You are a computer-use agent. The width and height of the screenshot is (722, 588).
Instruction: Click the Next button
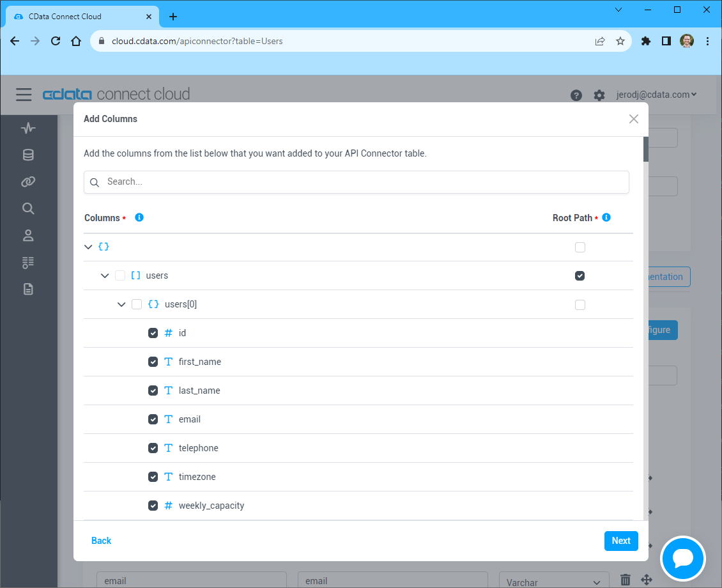tap(620, 541)
